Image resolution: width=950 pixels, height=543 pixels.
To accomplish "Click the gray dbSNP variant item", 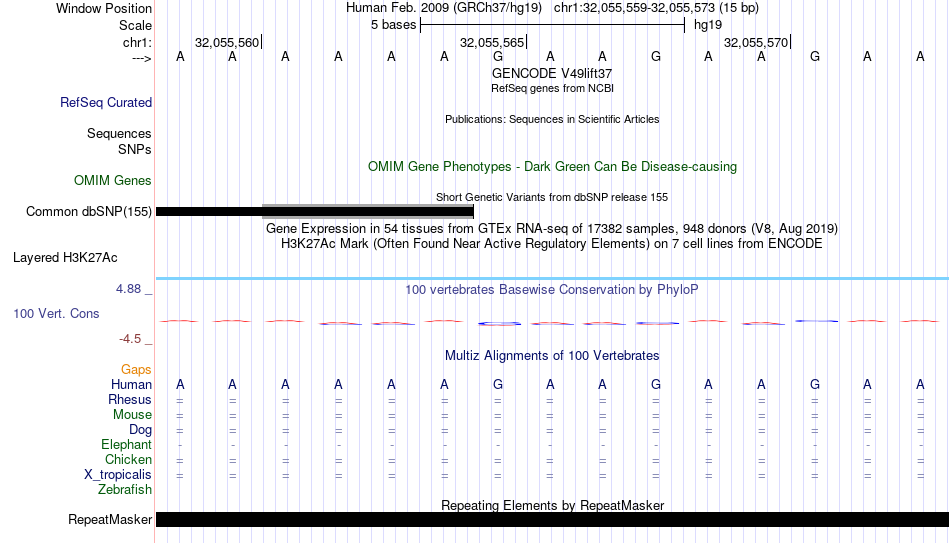I will [x=368, y=212].
